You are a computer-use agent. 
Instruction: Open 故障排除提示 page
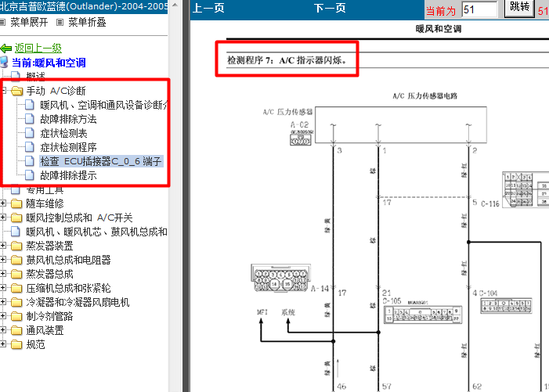[x=68, y=175]
